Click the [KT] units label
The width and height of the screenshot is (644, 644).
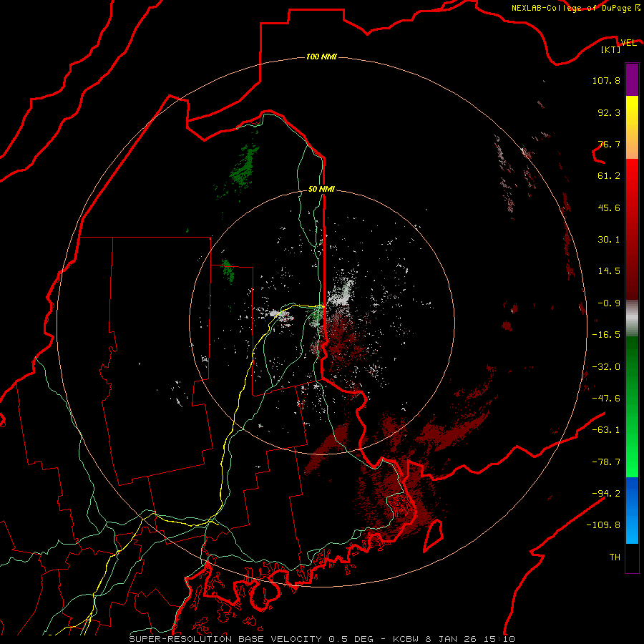611,49
